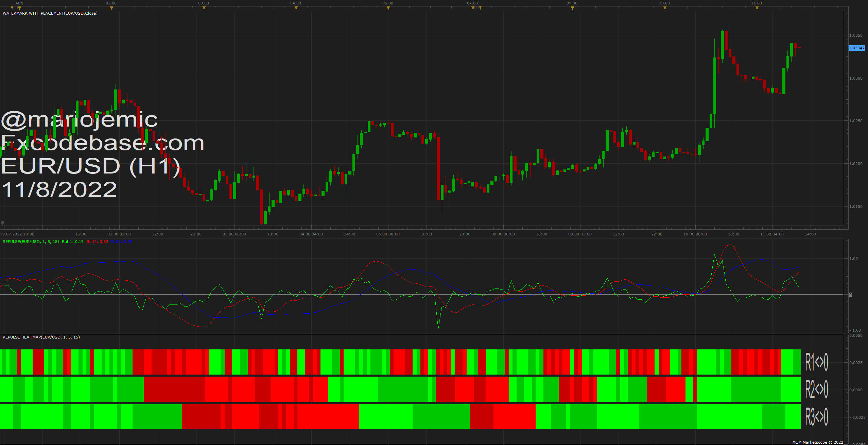Click the 03.08 08:00 time axis label
The image size is (868, 445).
click(234, 234)
